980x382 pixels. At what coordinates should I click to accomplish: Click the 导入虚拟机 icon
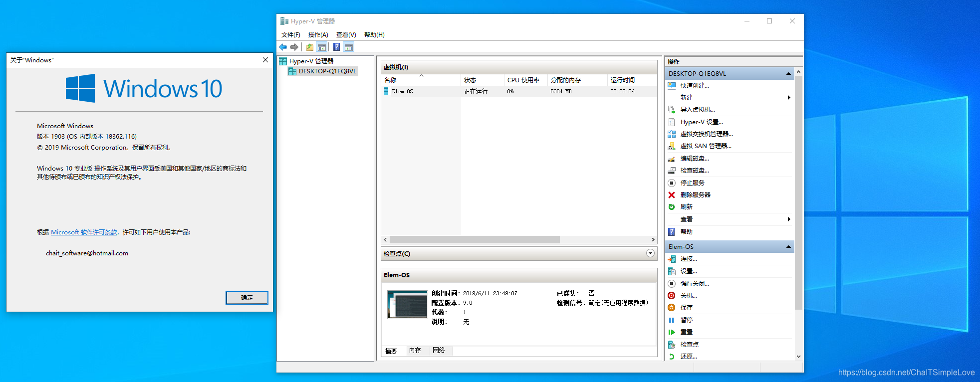coord(672,110)
